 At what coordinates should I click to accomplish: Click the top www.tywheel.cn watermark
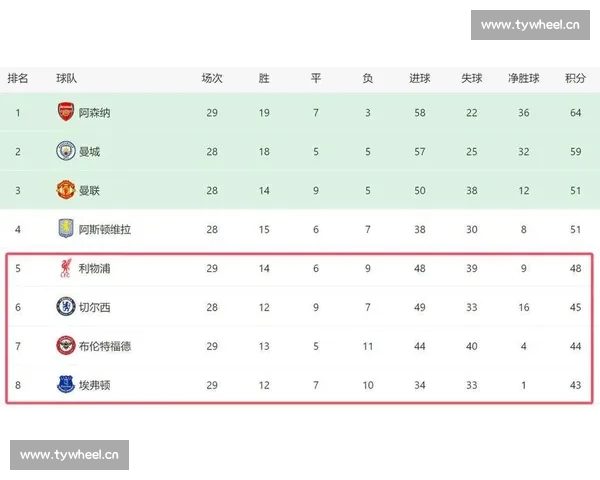pyautogui.click(x=530, y=25)
